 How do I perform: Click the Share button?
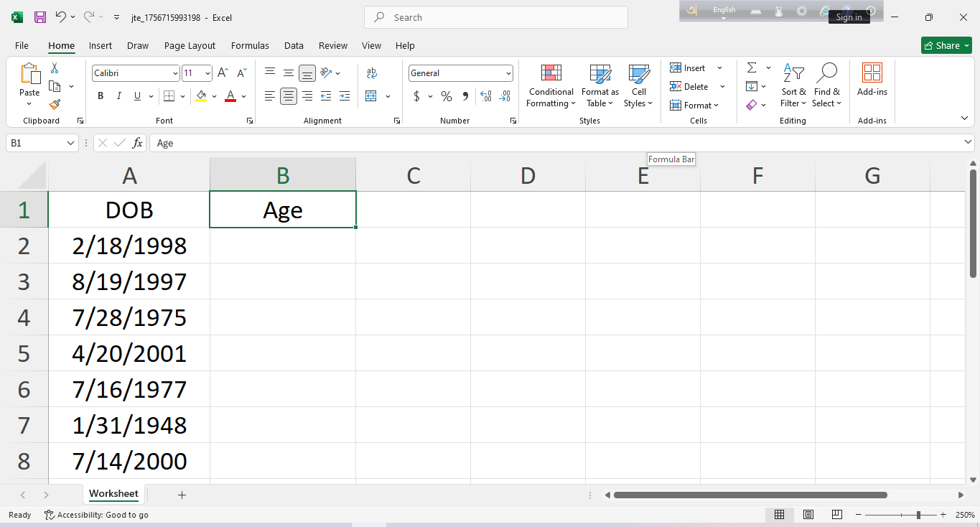coord(946,45)
